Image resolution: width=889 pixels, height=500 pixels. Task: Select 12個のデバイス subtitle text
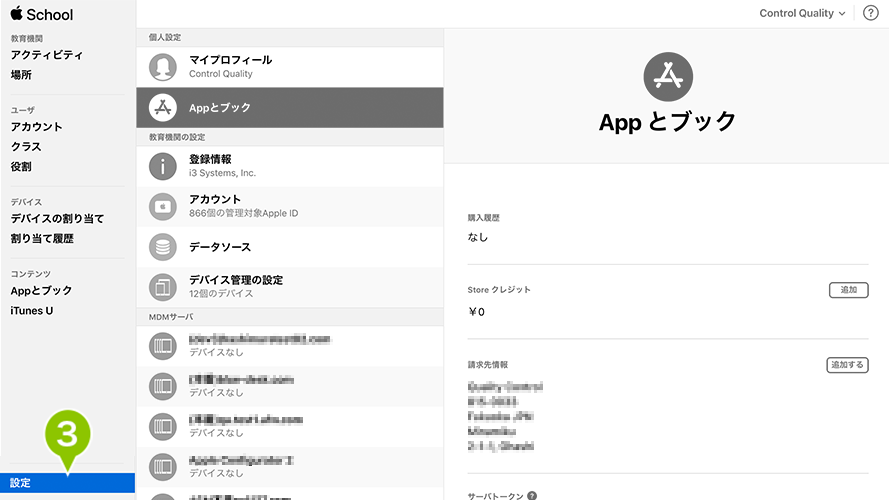pyautogui.click(x=221, y=294)
